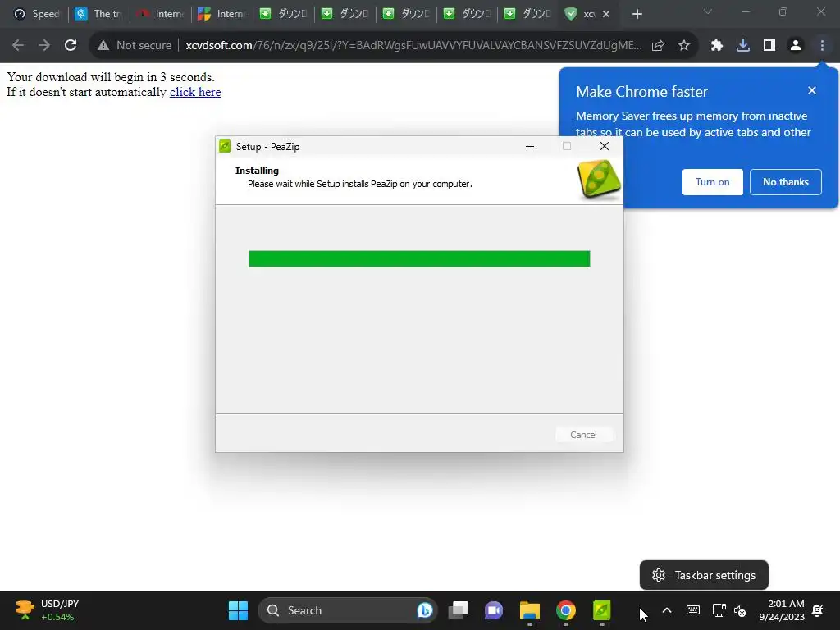Bookmark this page with the star icon
Screen dimensions: 840x630
point(684,46)
